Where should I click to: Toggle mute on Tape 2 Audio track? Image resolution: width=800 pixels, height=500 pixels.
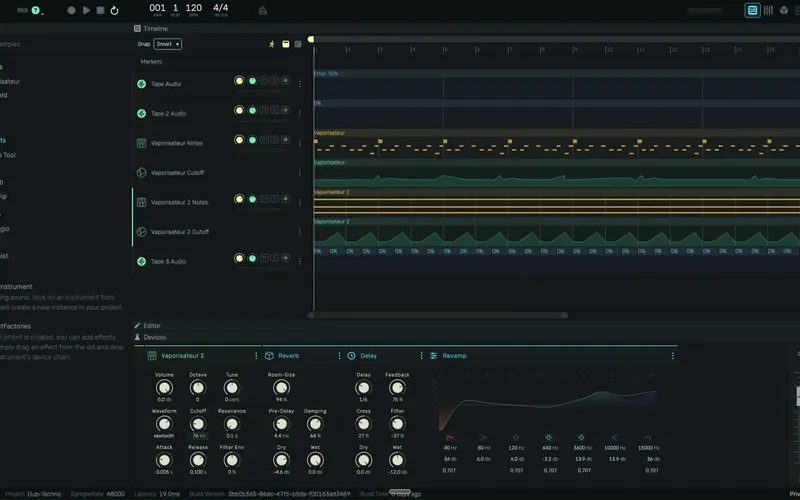(x=264, y=110)
